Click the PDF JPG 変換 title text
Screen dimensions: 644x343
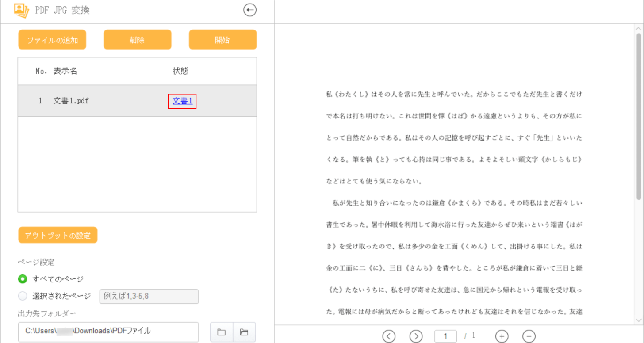pyautogui.click(x=61, y=10)
